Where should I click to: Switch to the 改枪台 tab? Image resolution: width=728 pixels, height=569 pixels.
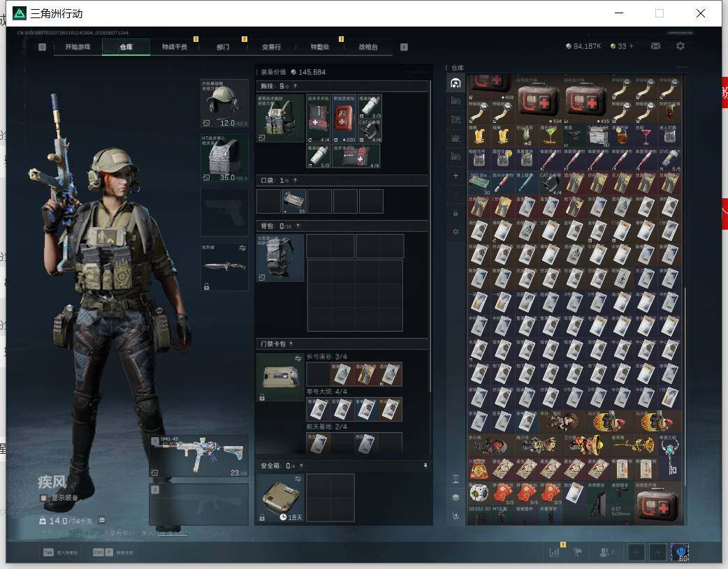coord(367,47)
